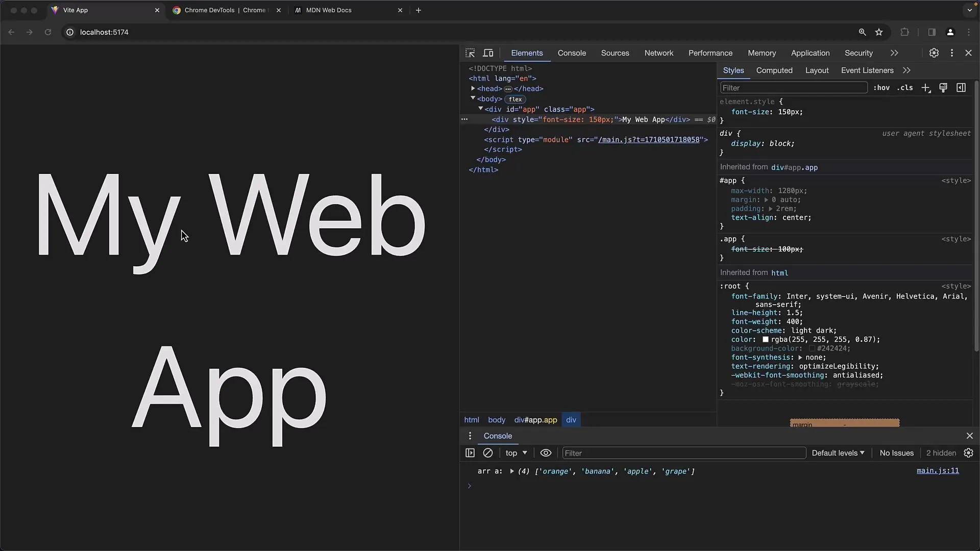Open the Performance tab
The image size is (980, 551).
(710, 53)
